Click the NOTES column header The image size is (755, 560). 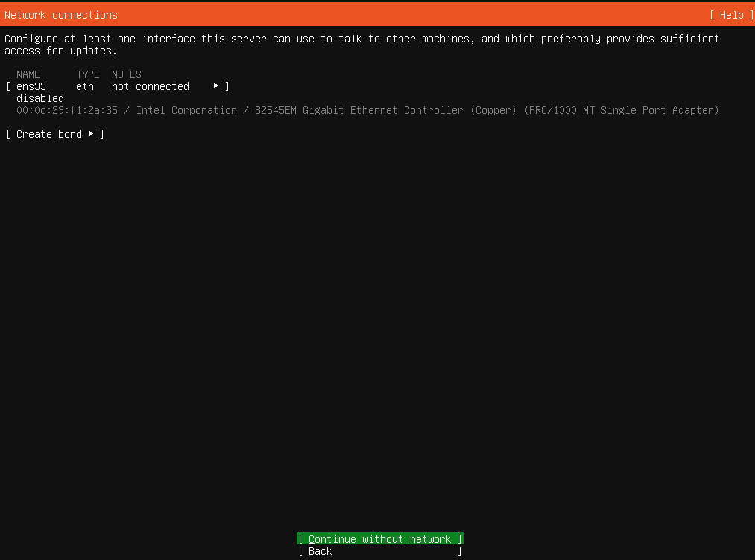(127, 74)
